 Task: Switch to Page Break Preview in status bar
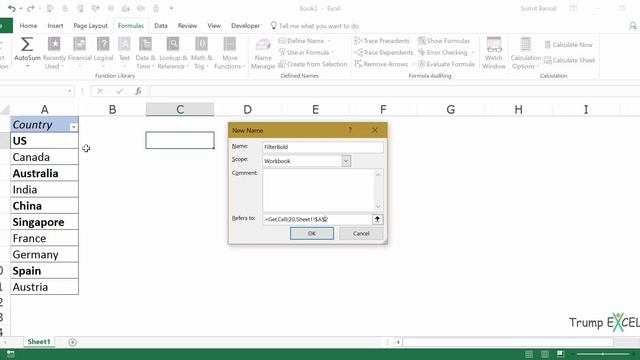click(x=560, y=354)
